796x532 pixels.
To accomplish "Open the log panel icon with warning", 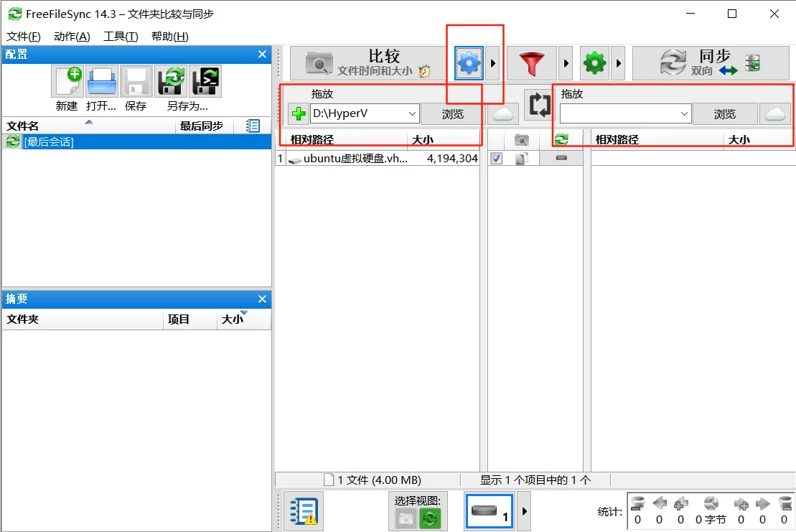I will pos(304,511).
